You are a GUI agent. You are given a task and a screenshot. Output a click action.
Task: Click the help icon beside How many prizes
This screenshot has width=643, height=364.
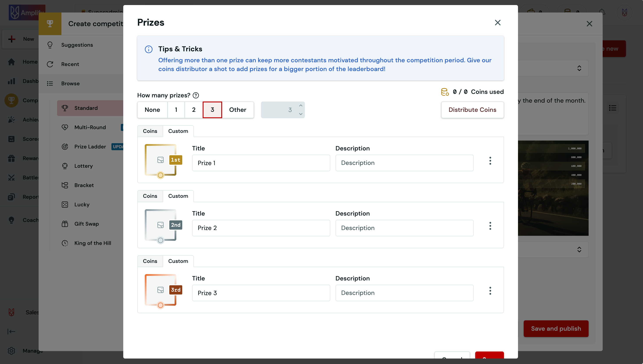[x=196, y=95]
